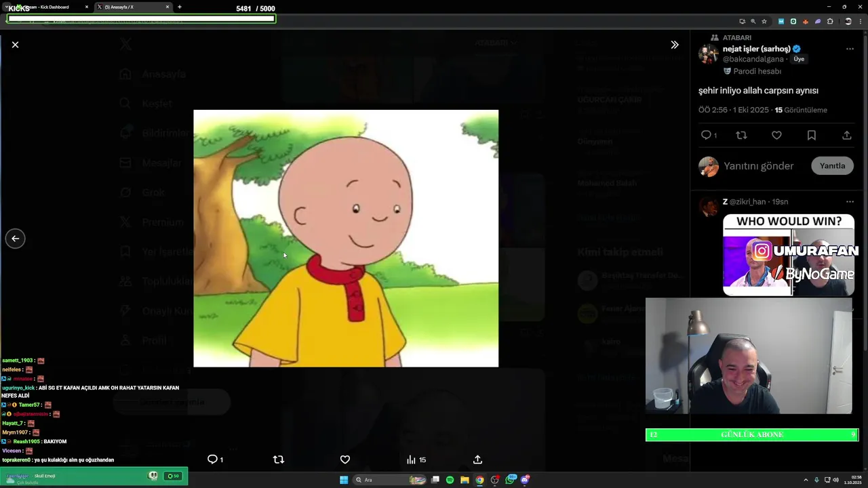868x488 pixels.
Task: Click the blue extension icon in toolbar
Action: tap(781, 21)
